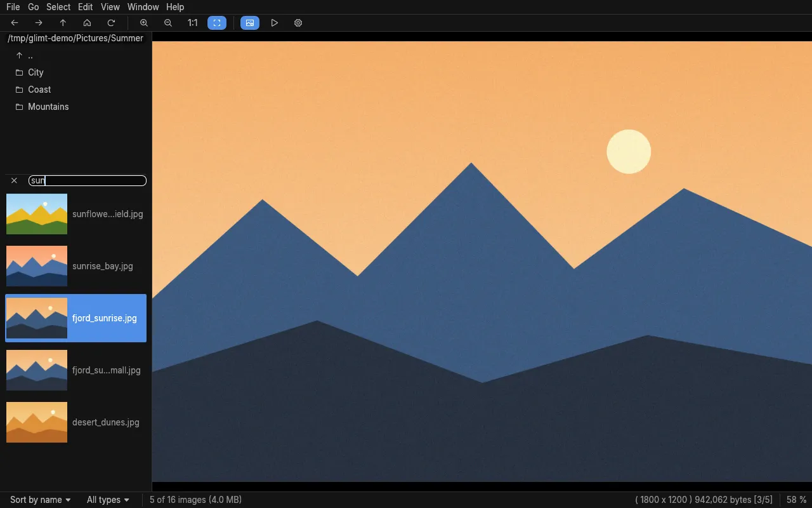Open the 'Sort by name' dropdown
812x508 pixels.
coord(40,500)
